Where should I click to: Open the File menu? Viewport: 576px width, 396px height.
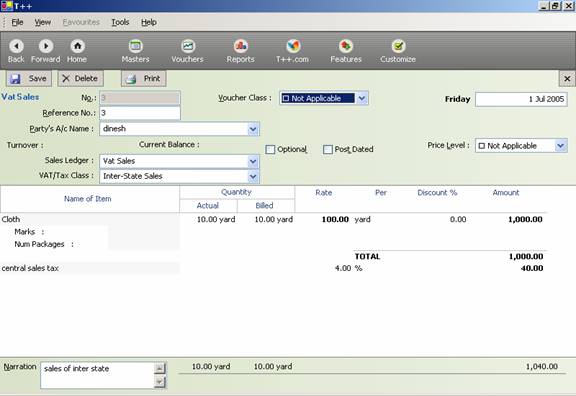(17, 22)
